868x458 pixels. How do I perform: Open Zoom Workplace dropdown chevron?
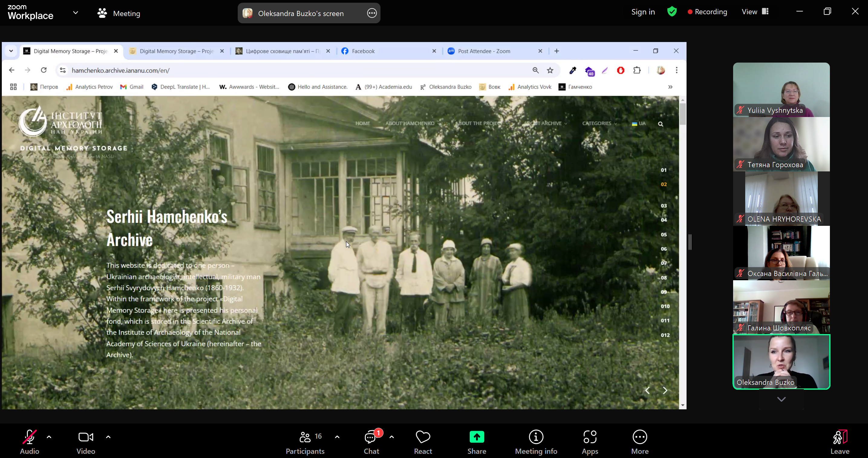(x=76, y=13)
